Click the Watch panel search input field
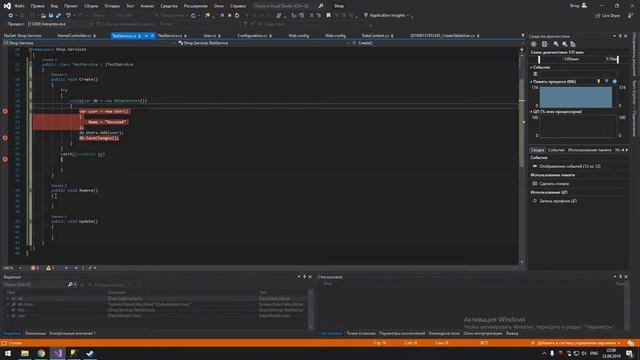The image size is (640, 360). tap(34, 284)
